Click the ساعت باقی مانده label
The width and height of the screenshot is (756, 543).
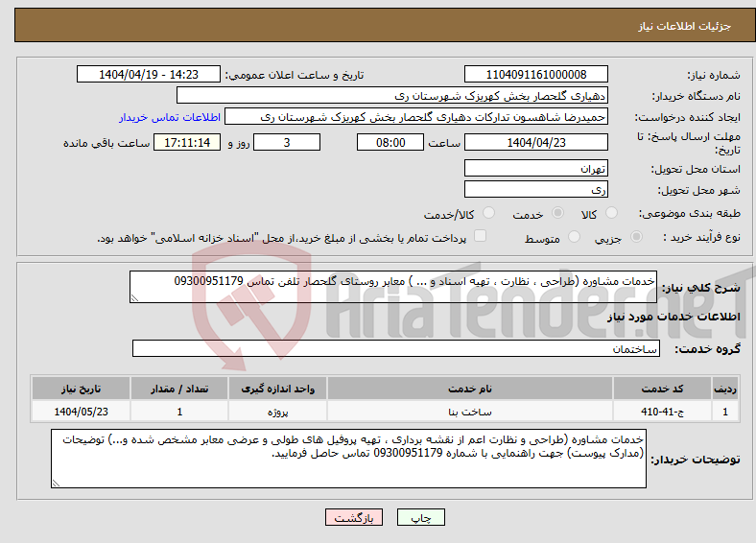click(x=106, y=143)
